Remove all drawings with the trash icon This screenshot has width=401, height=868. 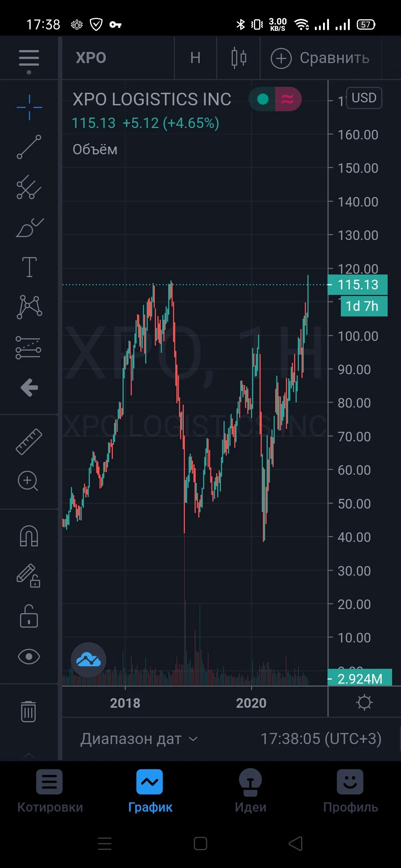[29, 711]
